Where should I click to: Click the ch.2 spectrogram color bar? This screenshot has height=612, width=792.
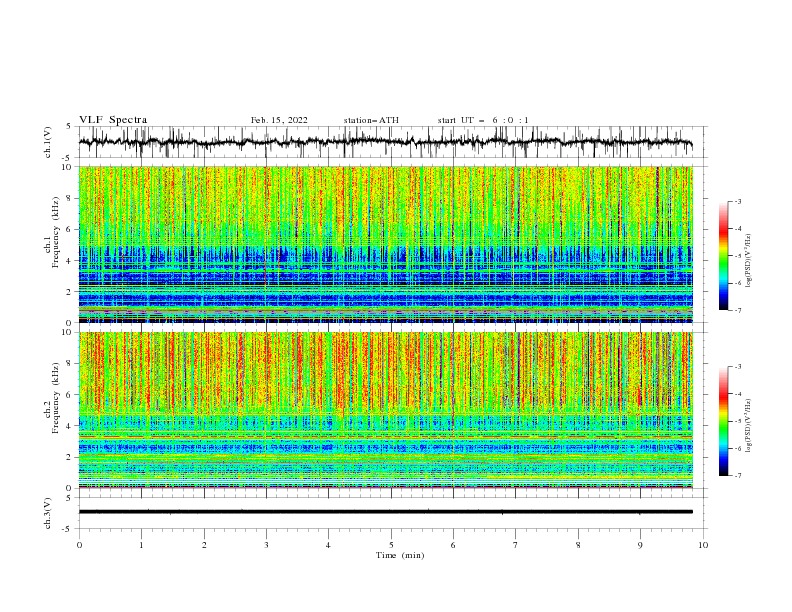pos(724,421)
